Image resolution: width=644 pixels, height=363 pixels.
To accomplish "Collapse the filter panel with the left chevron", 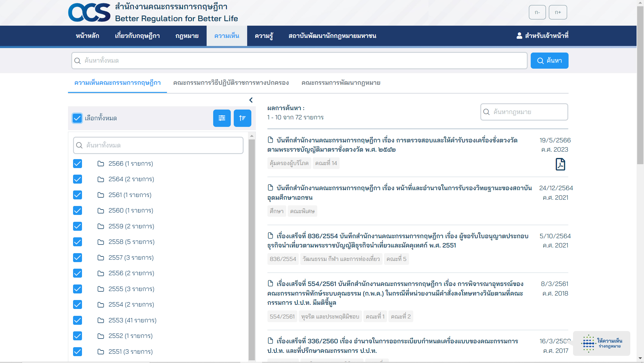I will click(x=251, y=100).
